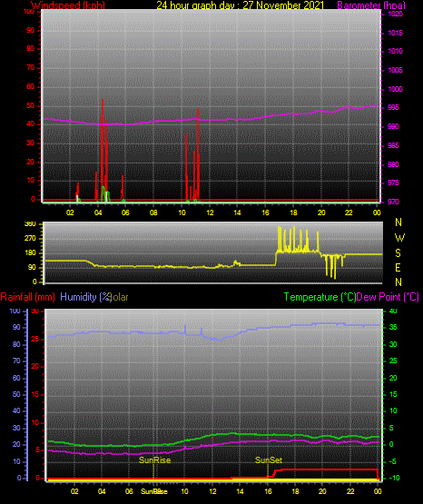The width and height of the screenshot is (423, 504).
Task: Select the 'Humidity (%)' legend label
Action: tap(85, 297)
